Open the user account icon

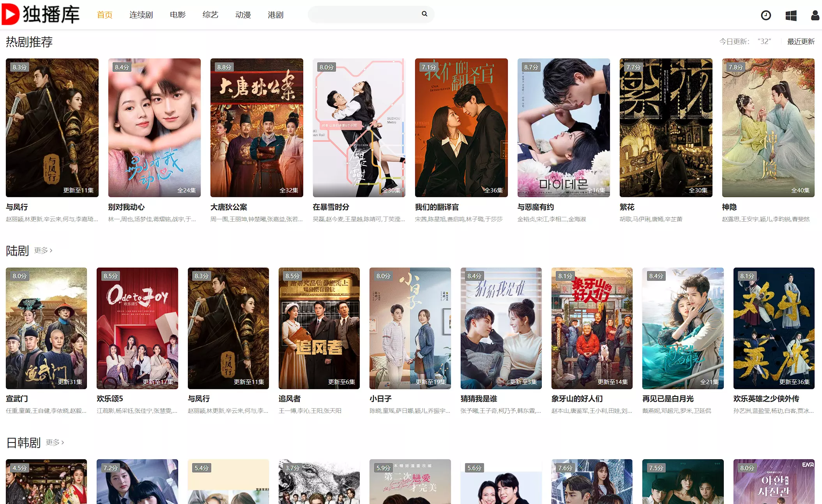click(x=815, y=15)
